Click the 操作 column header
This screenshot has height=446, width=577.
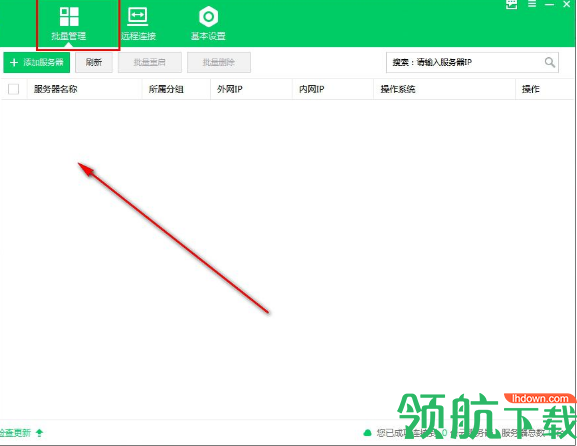coord(530,89)
